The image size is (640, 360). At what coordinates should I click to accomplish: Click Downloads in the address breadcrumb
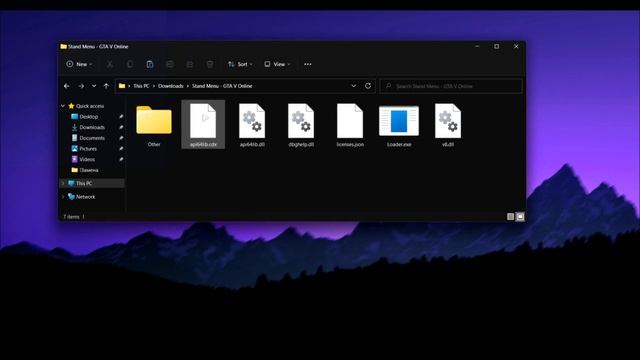click(x=171, y=86)
